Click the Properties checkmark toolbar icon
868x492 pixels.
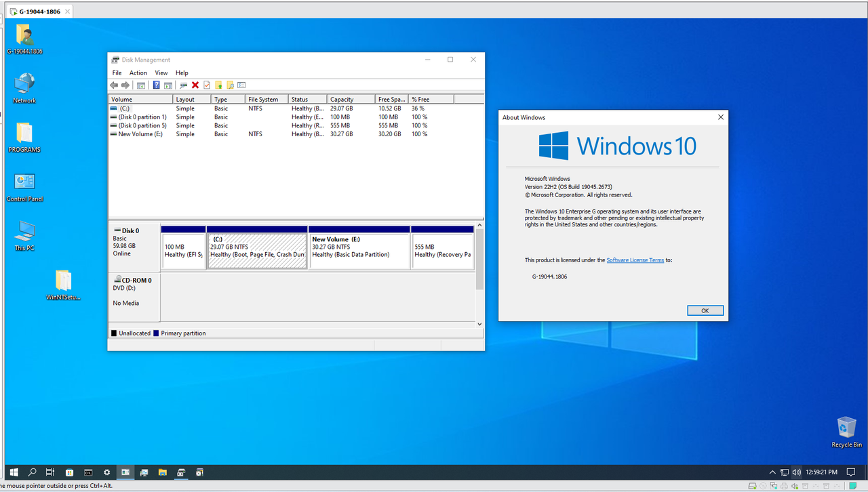pos(207,85)
